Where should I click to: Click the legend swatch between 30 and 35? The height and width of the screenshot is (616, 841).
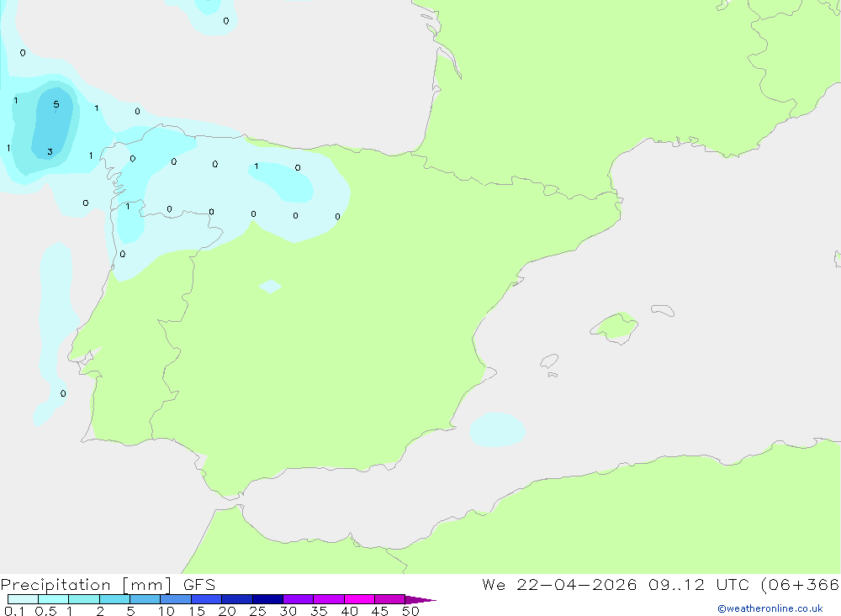tap(299, 599)
